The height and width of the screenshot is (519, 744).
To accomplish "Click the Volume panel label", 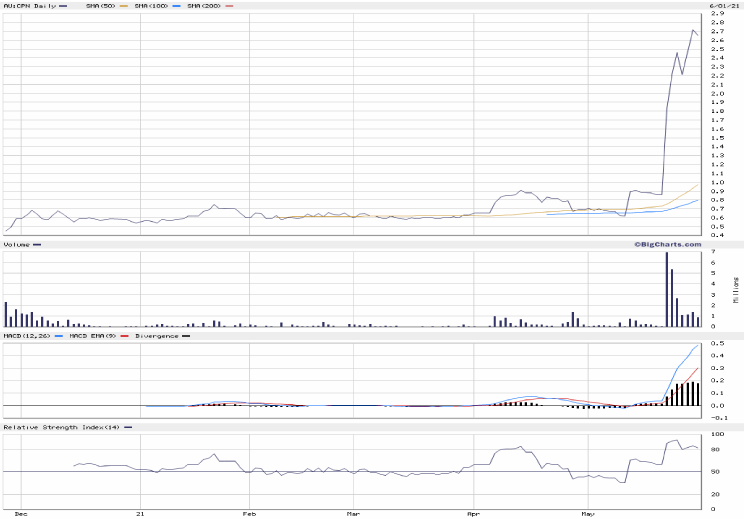I will click(17, 244).
